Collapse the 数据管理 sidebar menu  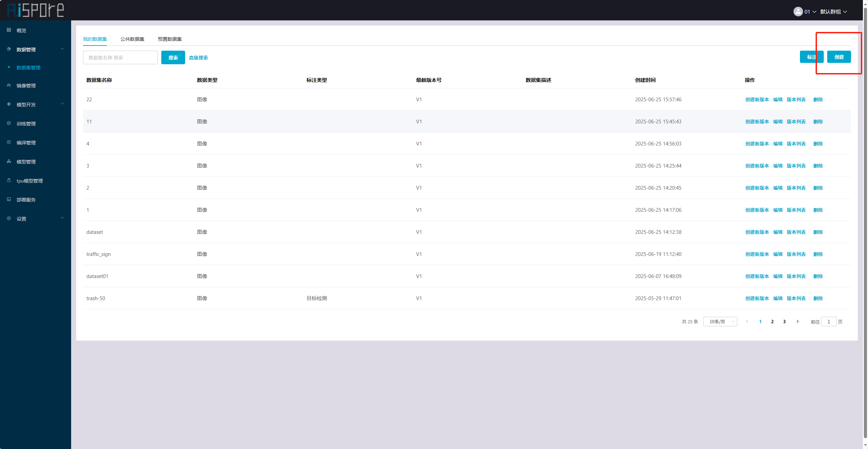coord(62,49)
